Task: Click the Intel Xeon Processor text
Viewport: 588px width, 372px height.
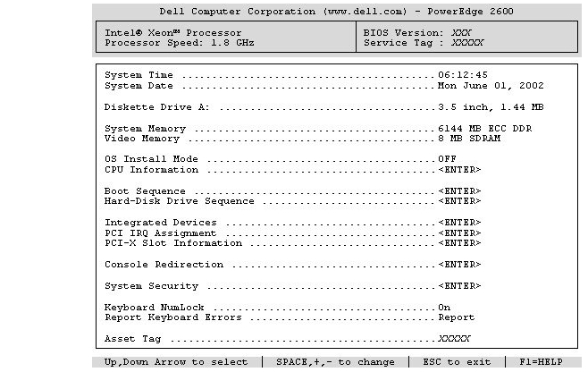Action: [x=173, y=33]
